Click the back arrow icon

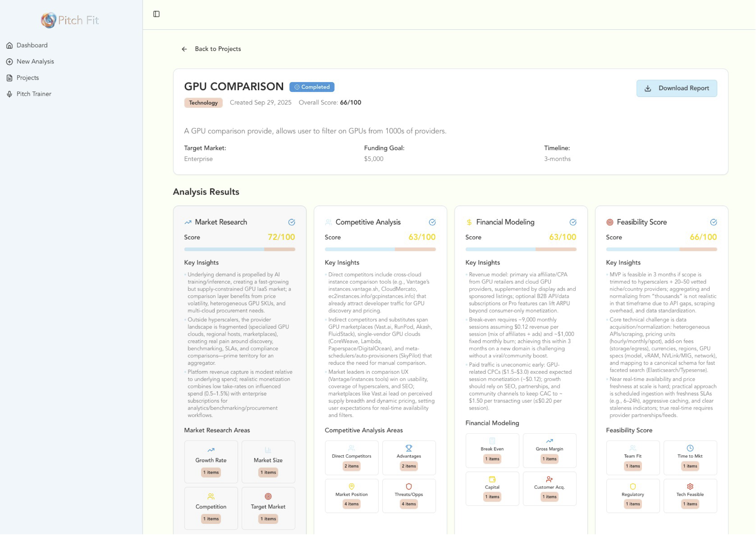184,49
